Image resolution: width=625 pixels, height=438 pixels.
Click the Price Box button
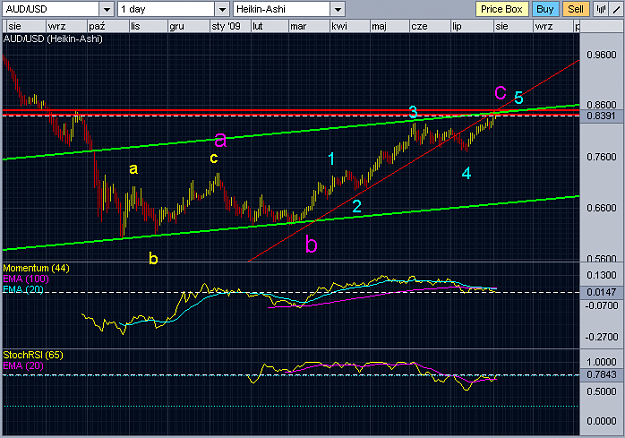tap(501, 9)
